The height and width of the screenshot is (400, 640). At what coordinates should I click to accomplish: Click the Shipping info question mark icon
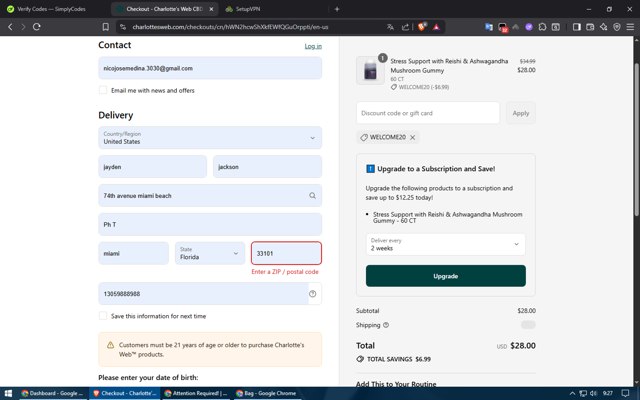tap(386, 325)
